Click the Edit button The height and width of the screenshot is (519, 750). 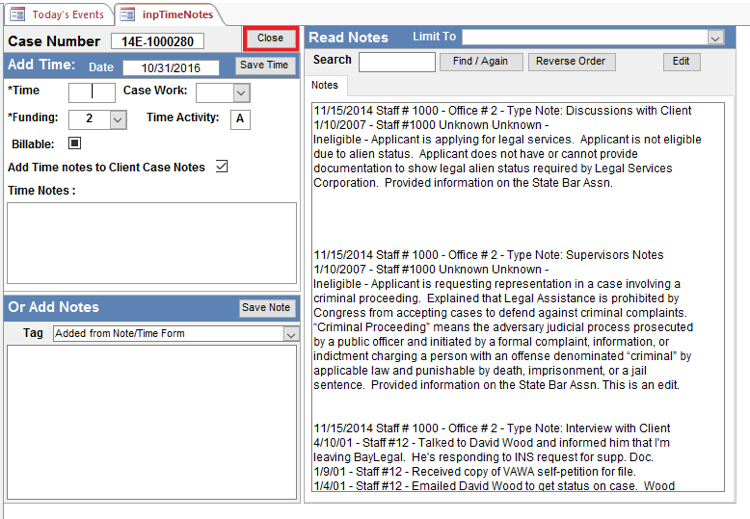[x=681, y=62]
